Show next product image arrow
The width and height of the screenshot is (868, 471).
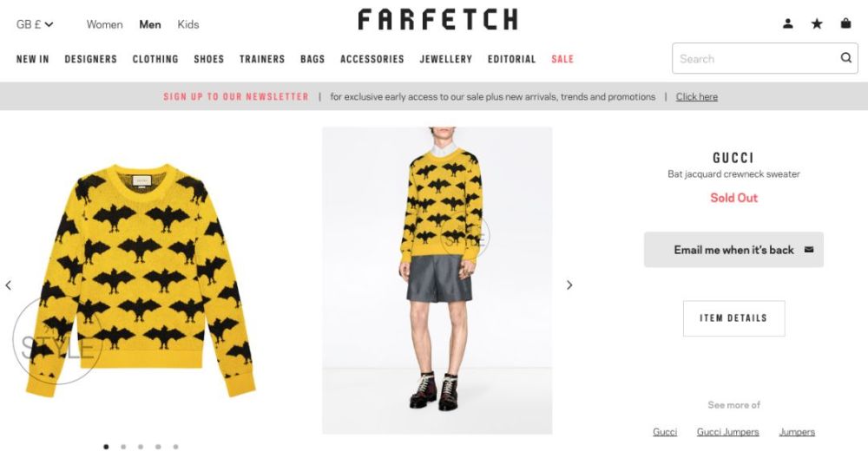[569, 285]
